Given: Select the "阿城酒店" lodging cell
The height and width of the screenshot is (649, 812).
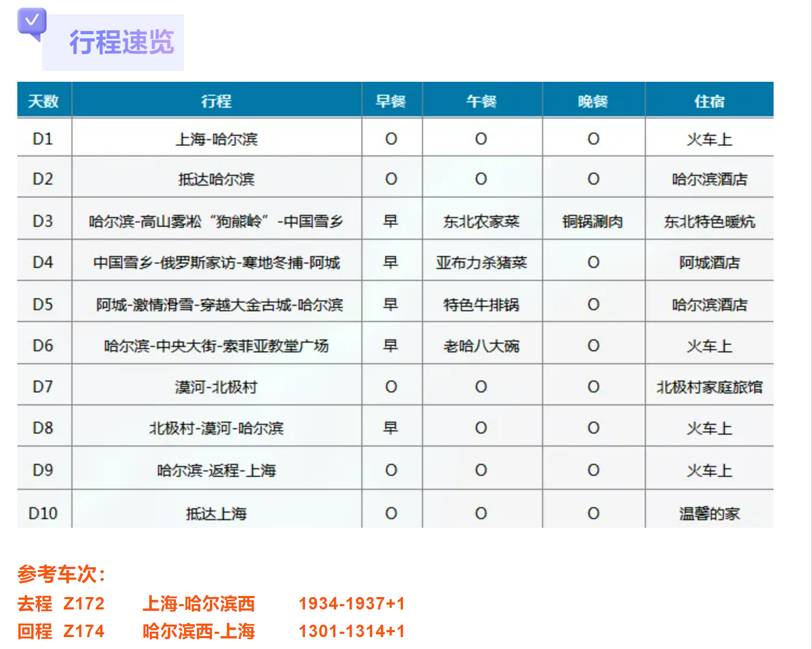Looking at the screenshot, I should 709,263.
